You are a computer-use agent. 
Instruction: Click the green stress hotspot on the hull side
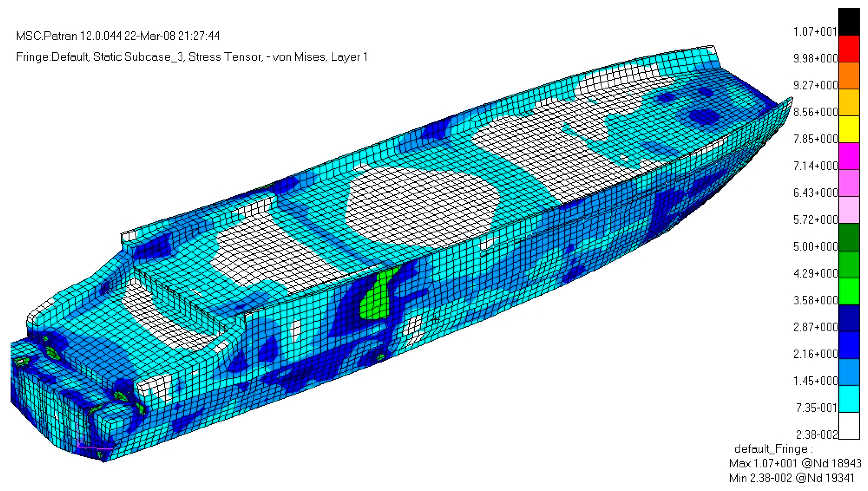point(376,300)
